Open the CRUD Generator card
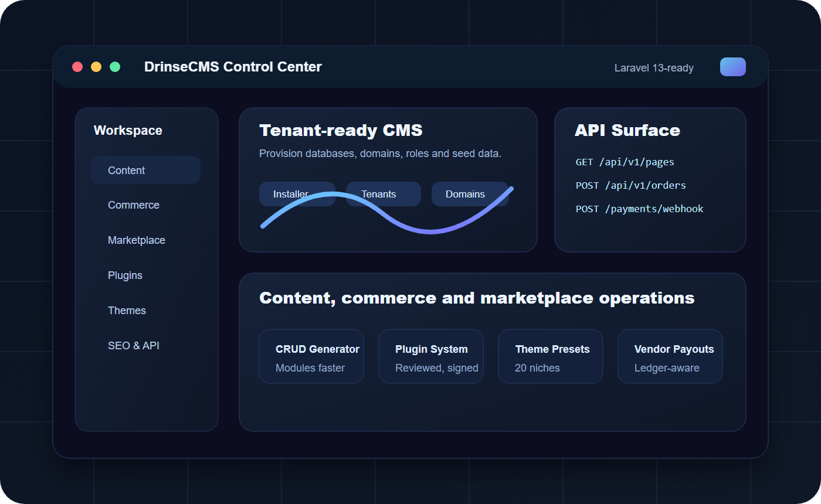This screenshot has width=821, height=504. click(x=311, y=356)
